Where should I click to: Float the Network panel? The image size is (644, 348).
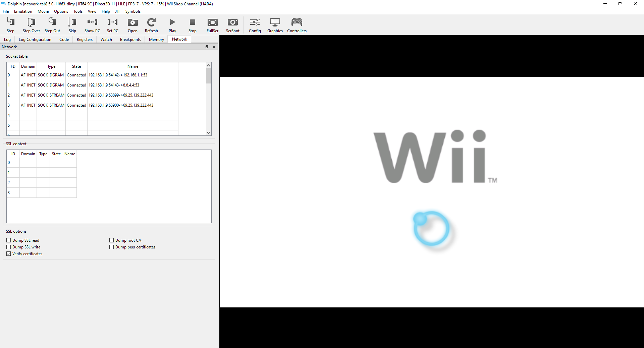tap(207, 47)
